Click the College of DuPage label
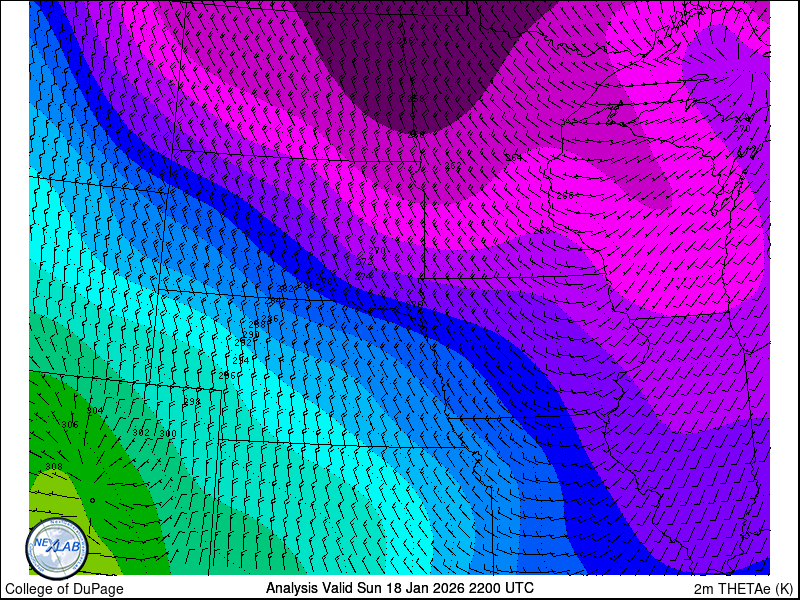The image size is (800, 600). (64, 589)
